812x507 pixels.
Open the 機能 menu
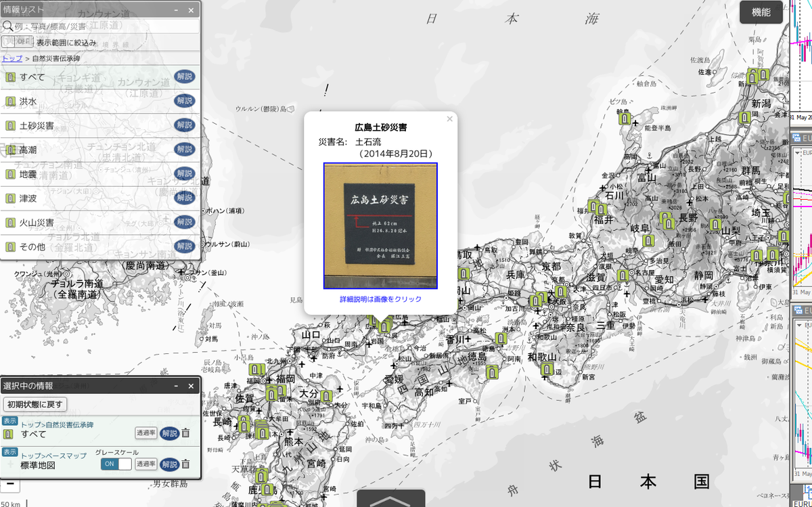pos(761,12)
